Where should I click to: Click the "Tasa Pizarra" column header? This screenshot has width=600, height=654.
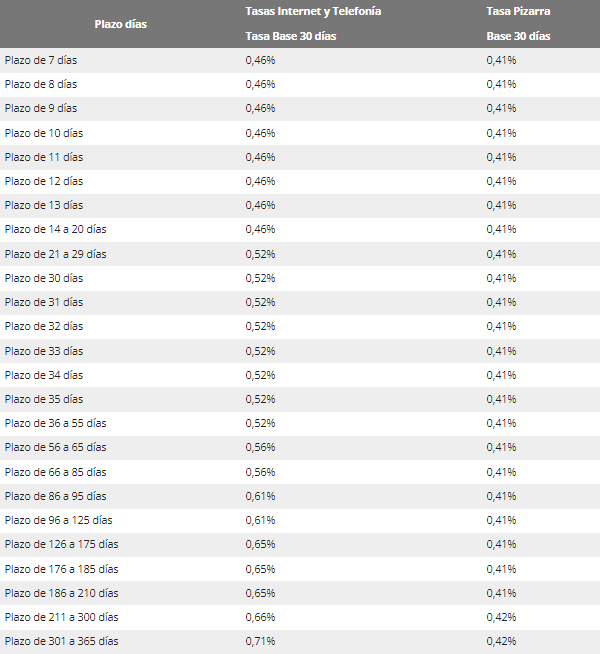tap(518, 11)
